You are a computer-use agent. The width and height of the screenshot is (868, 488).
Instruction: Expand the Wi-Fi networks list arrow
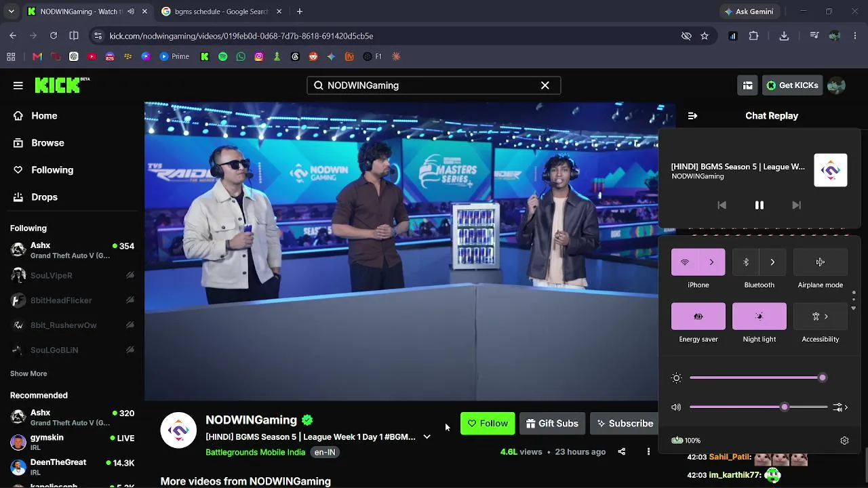point(712,262)
